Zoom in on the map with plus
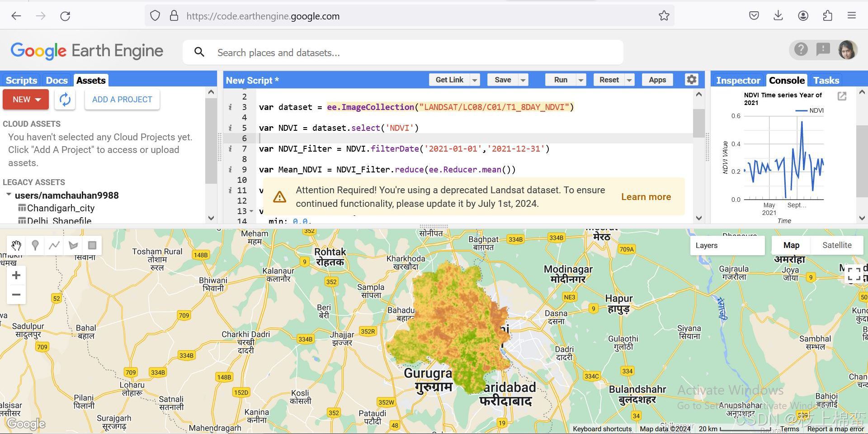868x434 pixels. (x=16, y=275)
